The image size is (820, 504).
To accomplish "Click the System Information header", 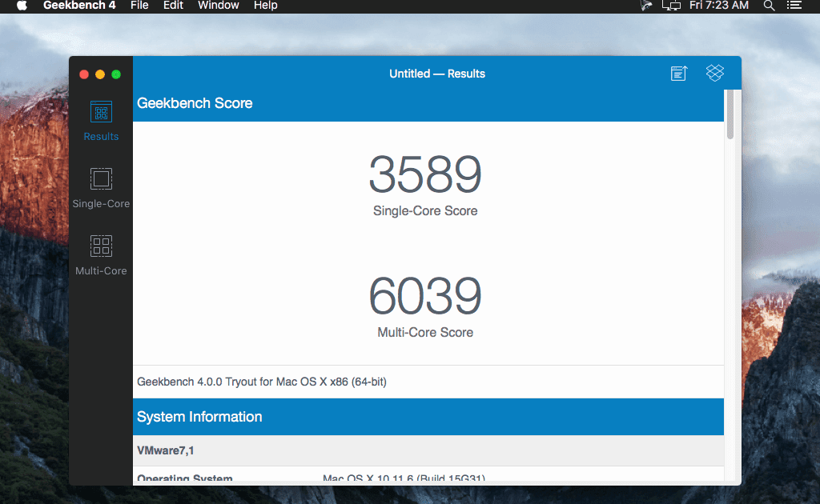I will coord(199,417).
